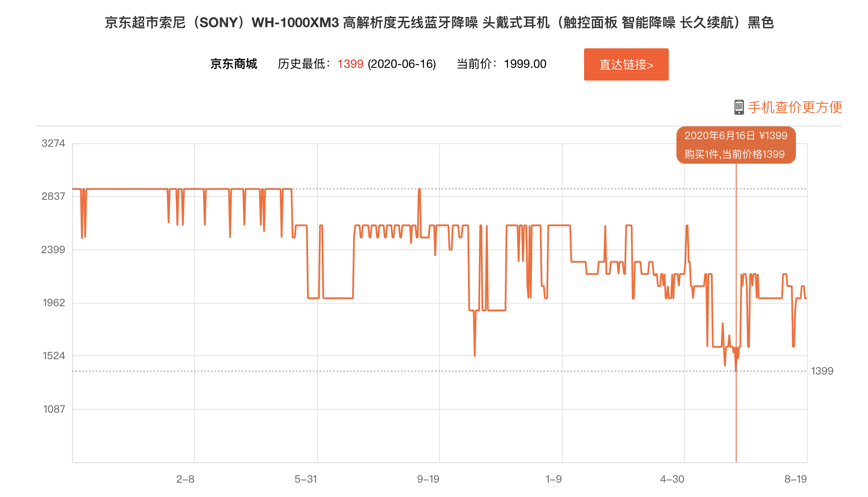868x497 pixels.
Task: Click the 京东商城 store label
Action: pyautogui.click(x=234, y=64)
